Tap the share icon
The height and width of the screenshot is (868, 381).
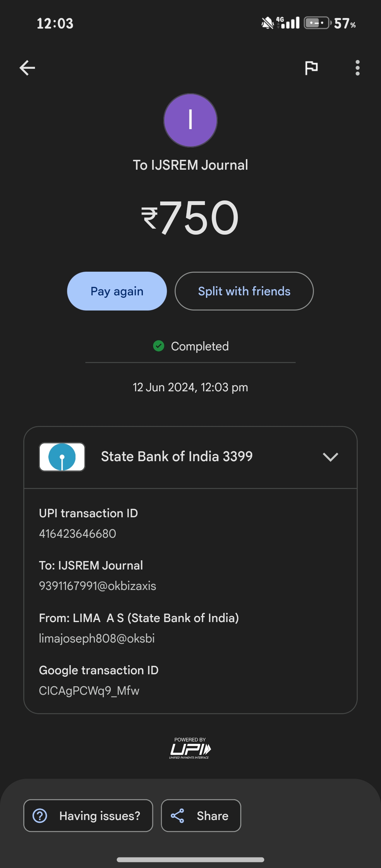(177, 816)
